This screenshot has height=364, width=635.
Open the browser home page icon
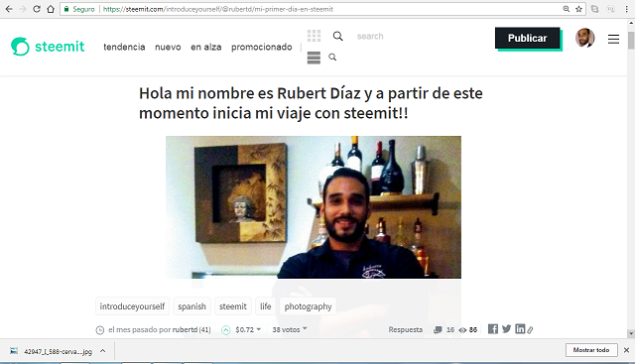click(x=51, y=9)
